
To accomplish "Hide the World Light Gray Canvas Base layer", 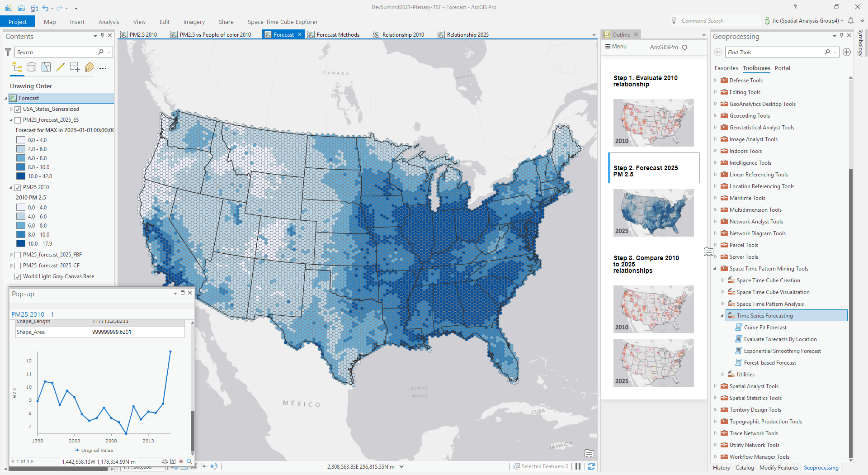I will tap(18, 276).
